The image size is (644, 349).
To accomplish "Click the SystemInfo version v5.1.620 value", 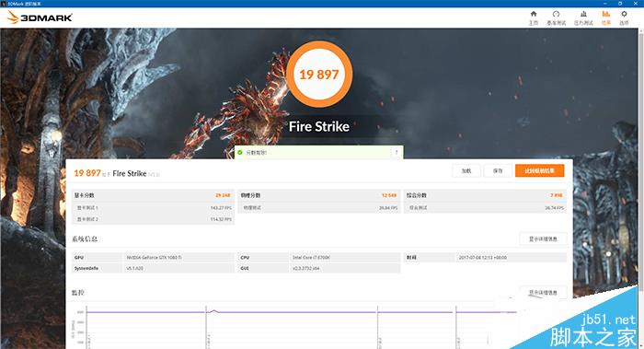I will (134, 268).
